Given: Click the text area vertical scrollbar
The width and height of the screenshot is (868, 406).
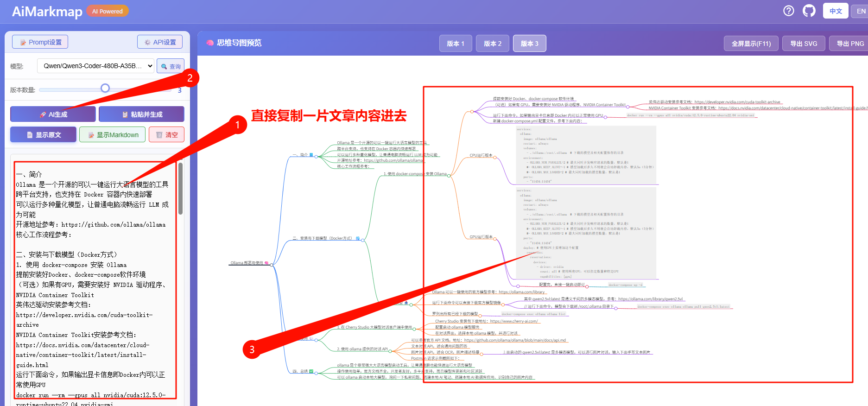Looking at the screenshot, I should 180,188.
